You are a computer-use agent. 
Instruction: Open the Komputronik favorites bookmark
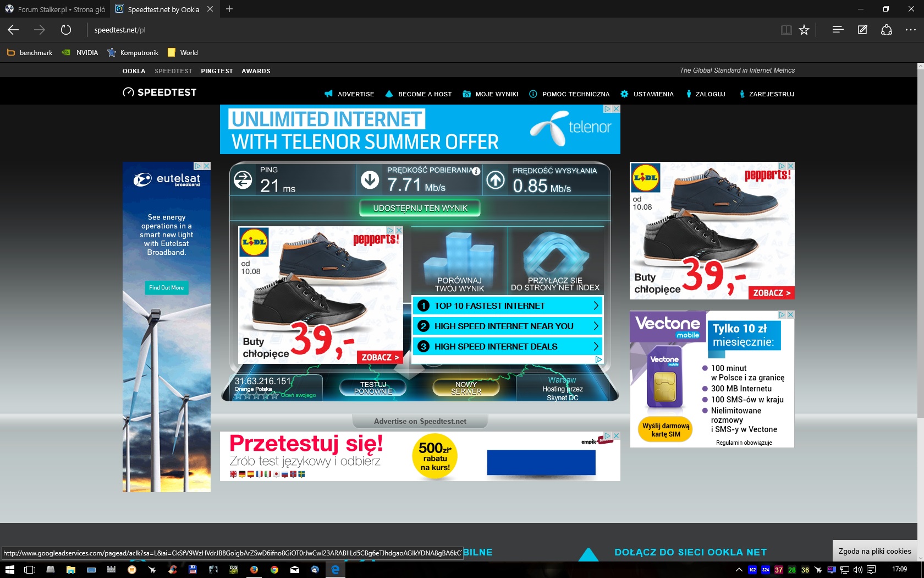click(x=133, y=53)
